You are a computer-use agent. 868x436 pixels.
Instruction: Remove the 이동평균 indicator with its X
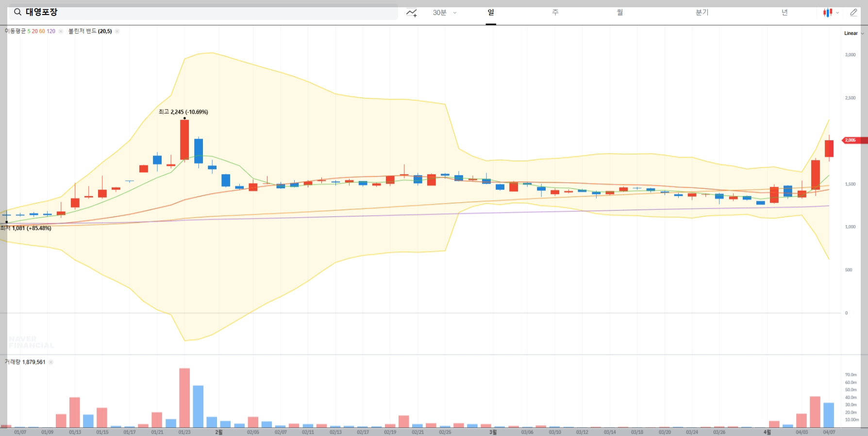point(61,31)
